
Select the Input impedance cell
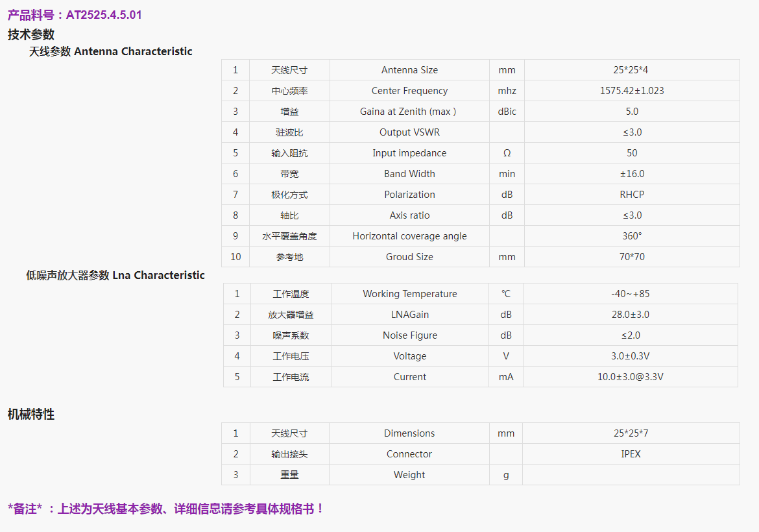click(409, 153)
